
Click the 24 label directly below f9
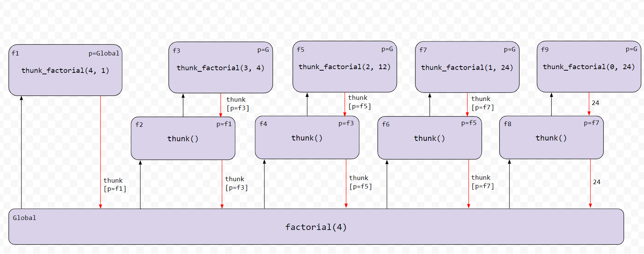click(x=595, y=103)
